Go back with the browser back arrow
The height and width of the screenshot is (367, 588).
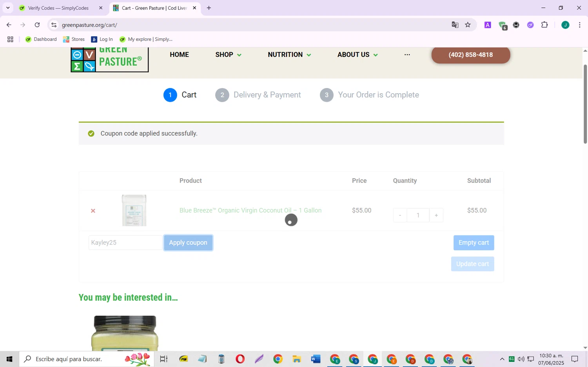tap(9, 25)
